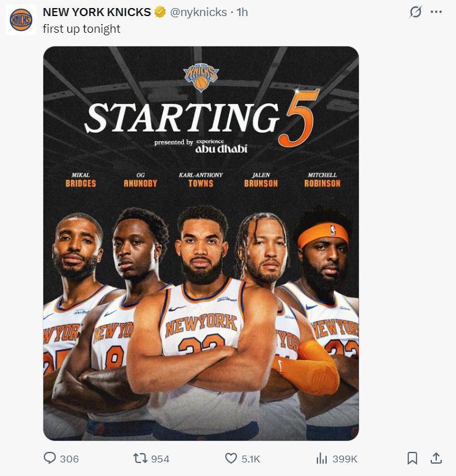
Task: Open the NEW YORK KNICKS display name
Action: [97, 12]
